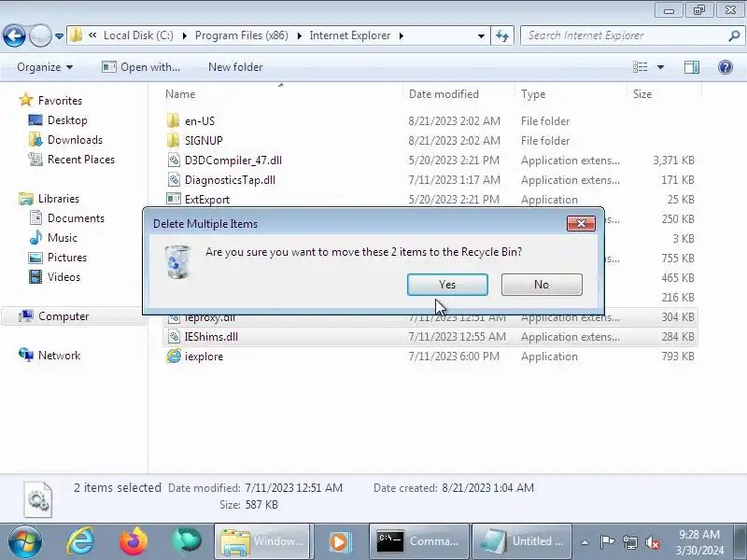Image resolution: width=747 pixels, height=560 pixels.
Task: Expand arrow after Local Disk (C:)
Action: 184,36
